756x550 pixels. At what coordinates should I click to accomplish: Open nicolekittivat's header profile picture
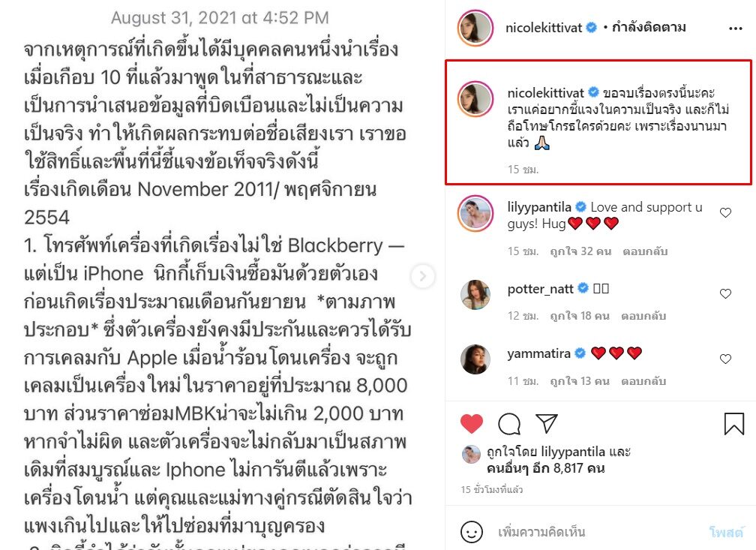(475, 28)
